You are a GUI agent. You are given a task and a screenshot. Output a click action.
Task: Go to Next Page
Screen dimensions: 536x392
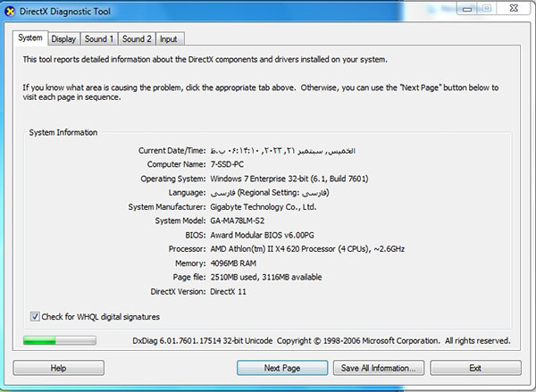(x=282, y=368)
